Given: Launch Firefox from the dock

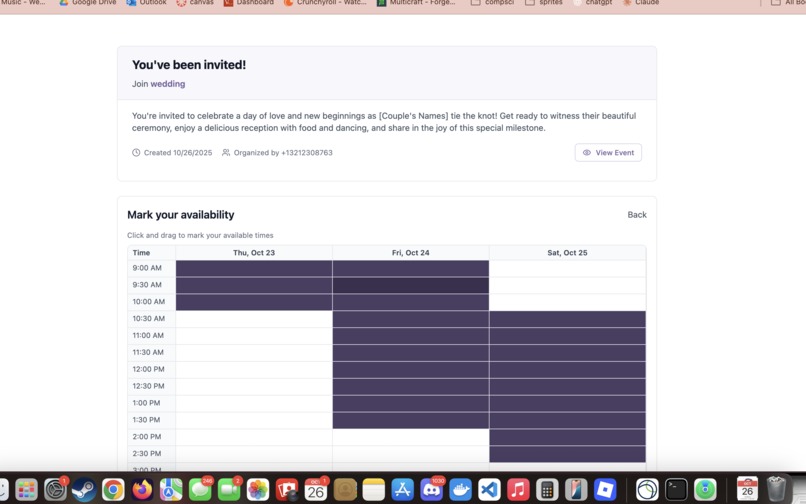Looking at the screenshot, I should point(142,489).
